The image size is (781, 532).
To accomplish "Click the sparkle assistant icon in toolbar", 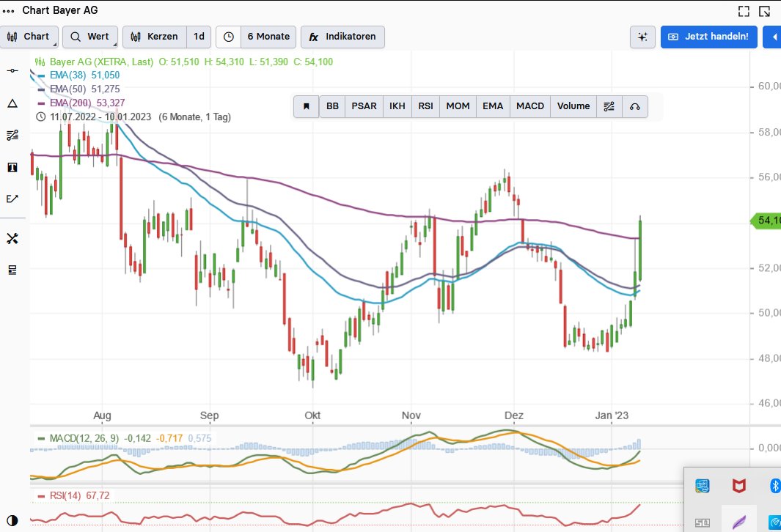I will point(642,37).
